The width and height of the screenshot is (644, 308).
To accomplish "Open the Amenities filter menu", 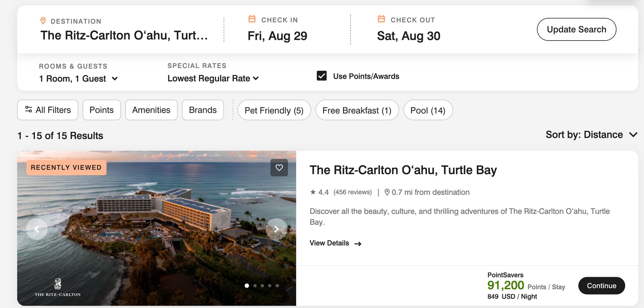I will 151,110.
